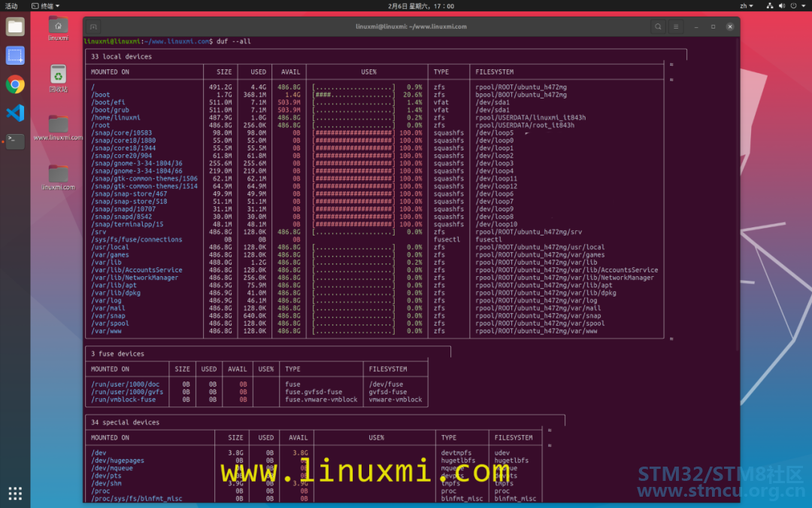Click the power icon in top bar

pyautogui.click(x=793, y=6)
